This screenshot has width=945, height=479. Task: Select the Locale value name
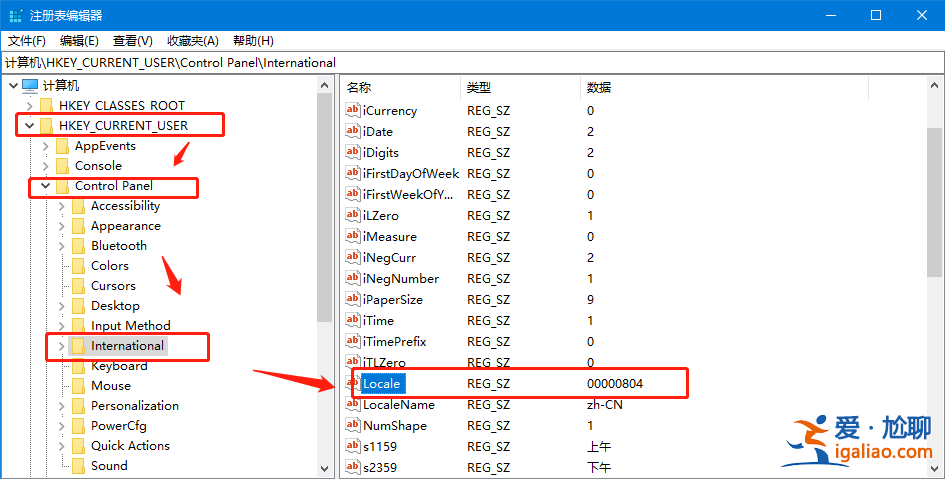click(381, 383)
